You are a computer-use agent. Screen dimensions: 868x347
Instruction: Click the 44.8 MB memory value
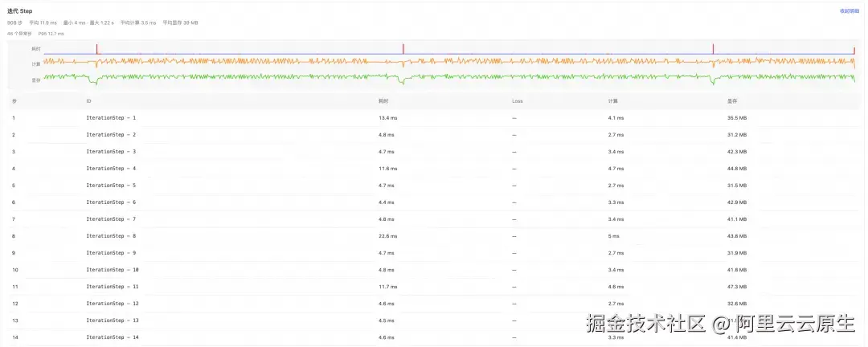coord(737,168)
